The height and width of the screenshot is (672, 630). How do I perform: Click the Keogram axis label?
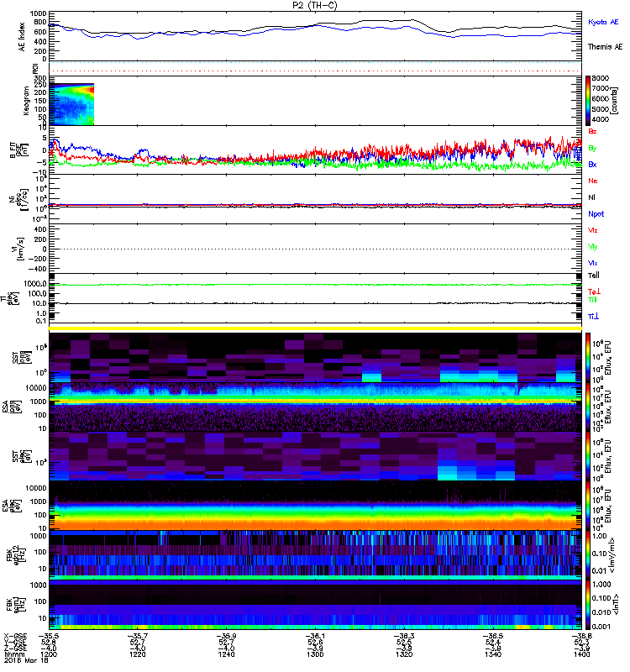tap(26, 100)
